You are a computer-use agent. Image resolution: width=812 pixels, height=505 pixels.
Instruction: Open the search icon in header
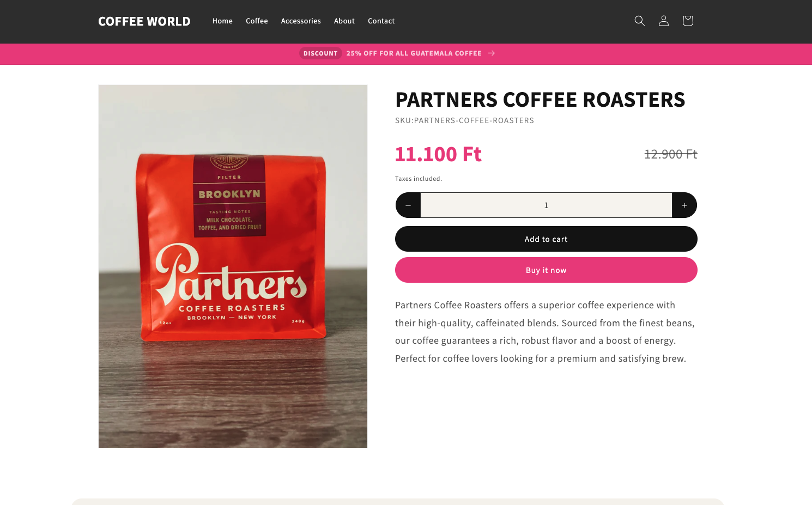[640, 21]
